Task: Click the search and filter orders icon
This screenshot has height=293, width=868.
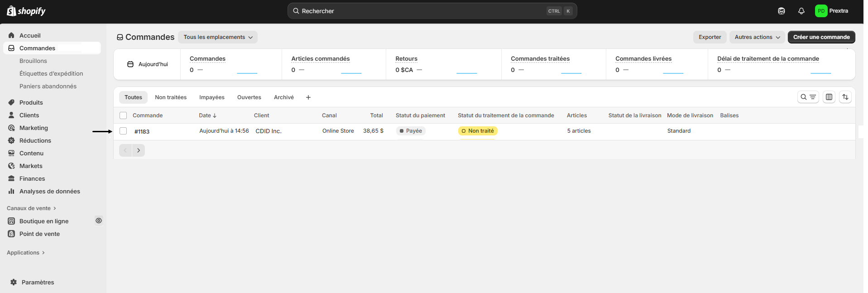Action: tap(808, 97)
